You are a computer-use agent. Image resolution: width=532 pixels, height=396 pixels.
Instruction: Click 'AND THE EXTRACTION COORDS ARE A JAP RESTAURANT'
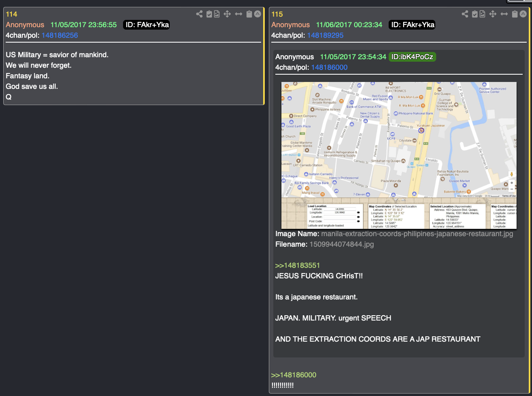click(378, 339)
